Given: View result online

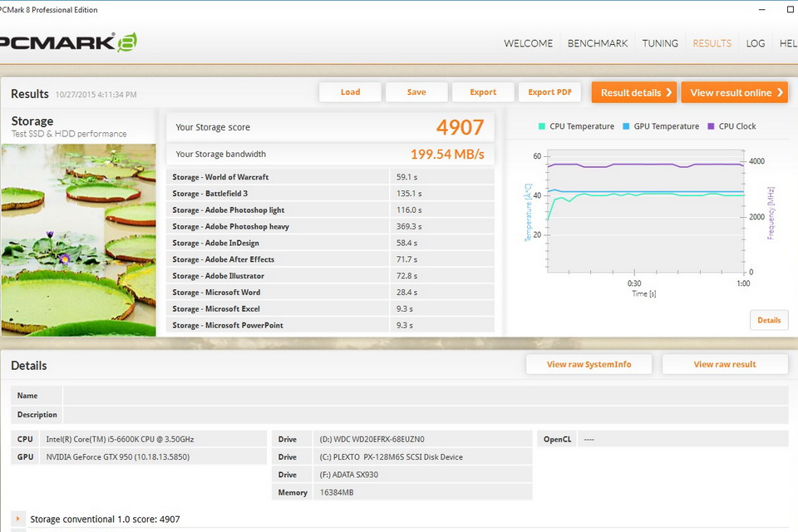Looking at the screenshot, I should [x=734, y=92].
